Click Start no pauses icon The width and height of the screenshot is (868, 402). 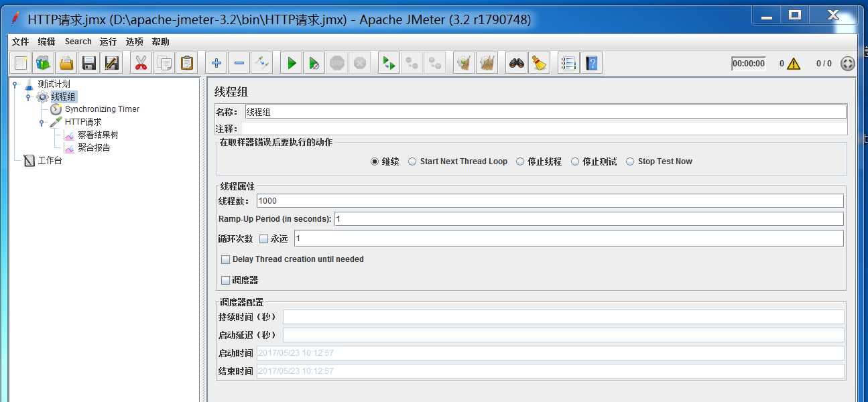tap(314, 64)
